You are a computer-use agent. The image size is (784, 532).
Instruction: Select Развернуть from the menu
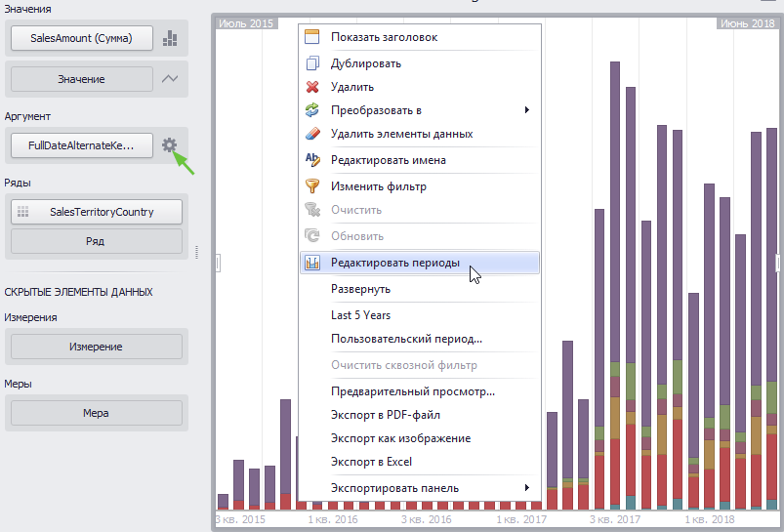tap(420, 289)
